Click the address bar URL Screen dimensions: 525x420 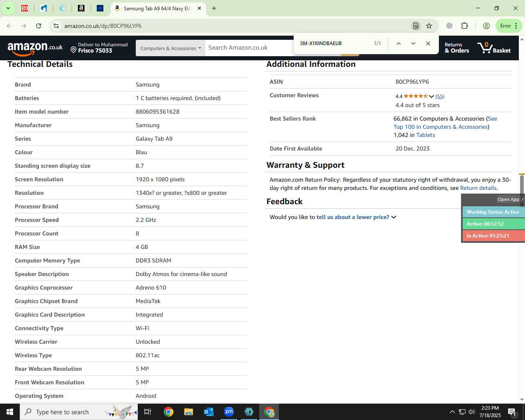(x=103, y=26)
